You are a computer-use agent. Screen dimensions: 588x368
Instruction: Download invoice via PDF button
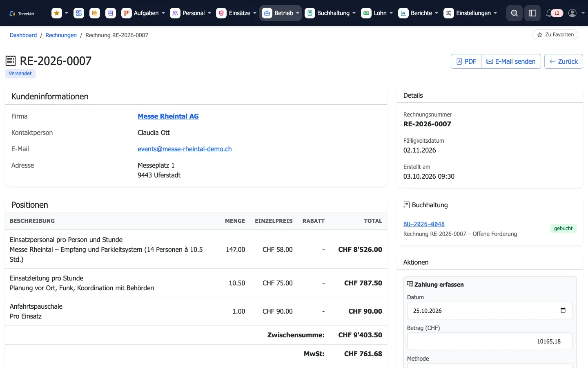[x=466, y=61]
